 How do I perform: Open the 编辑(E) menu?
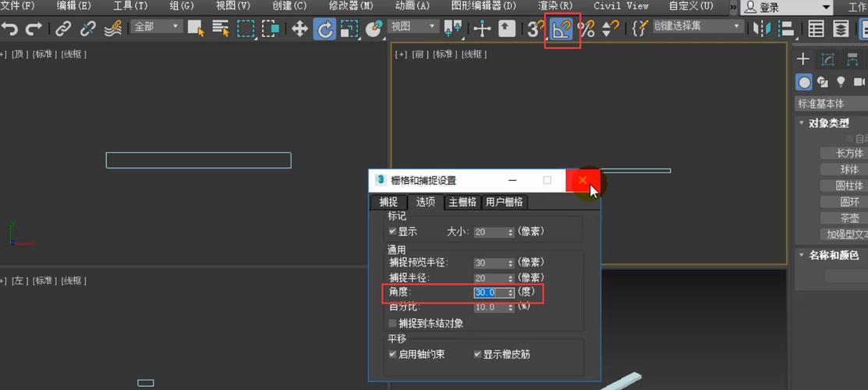[73, 6]
